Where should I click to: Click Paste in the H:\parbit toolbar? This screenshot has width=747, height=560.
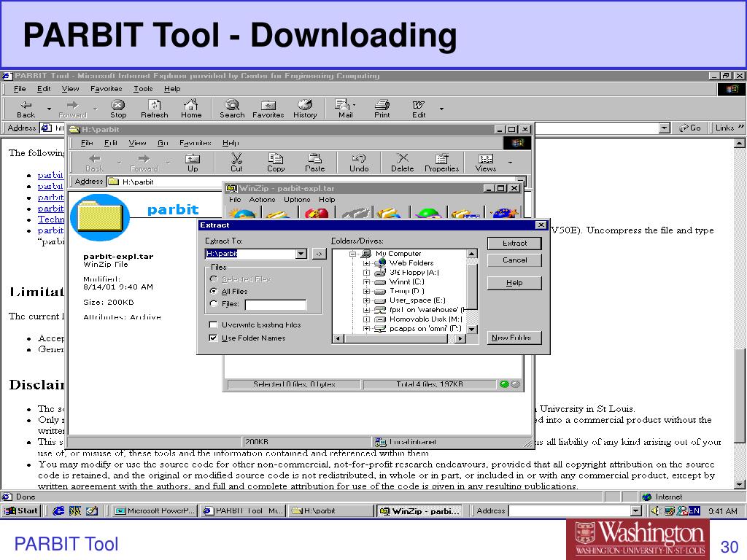[x=314, y=163]
